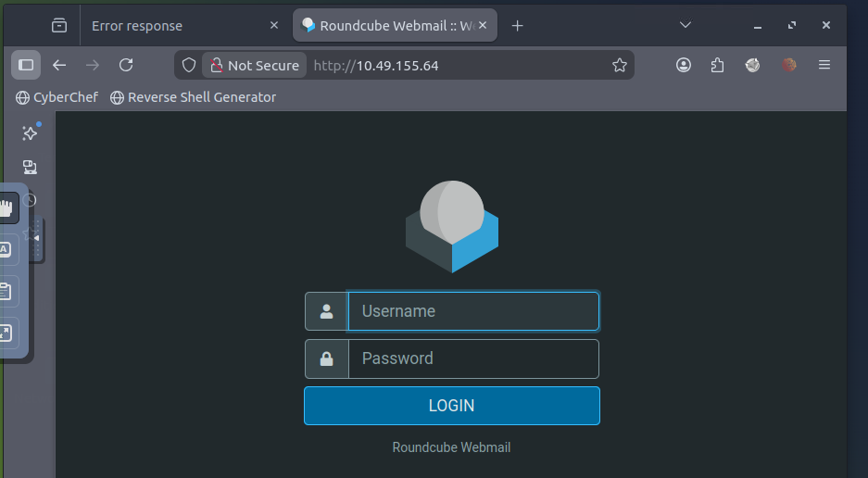Open the AI chatbot sparkle sidebar icon
Screen dimensions: 868x478
coord(30,132)
